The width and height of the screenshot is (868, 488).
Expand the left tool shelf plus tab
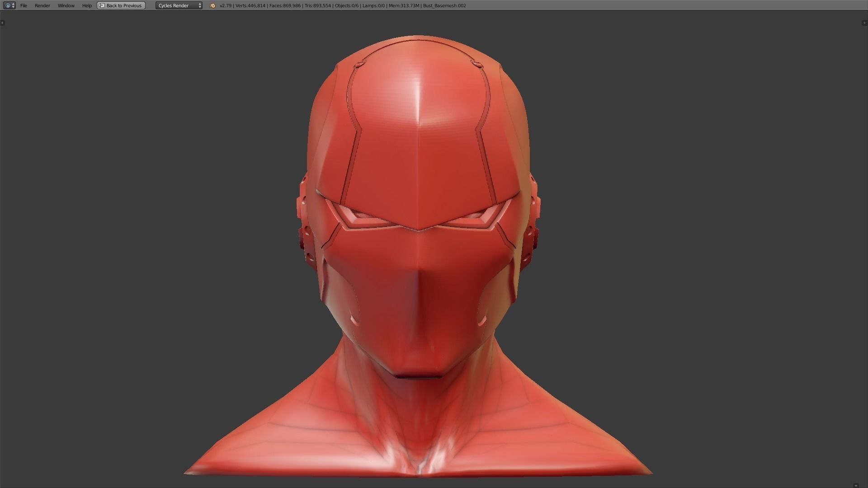[x=2, y=23]
